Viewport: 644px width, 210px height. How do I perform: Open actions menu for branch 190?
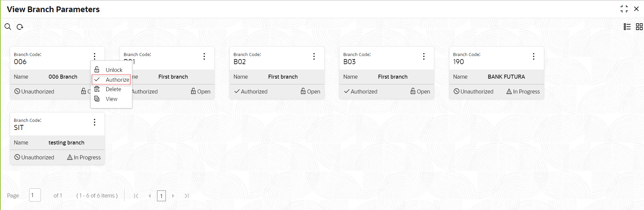tap(534, 56)
